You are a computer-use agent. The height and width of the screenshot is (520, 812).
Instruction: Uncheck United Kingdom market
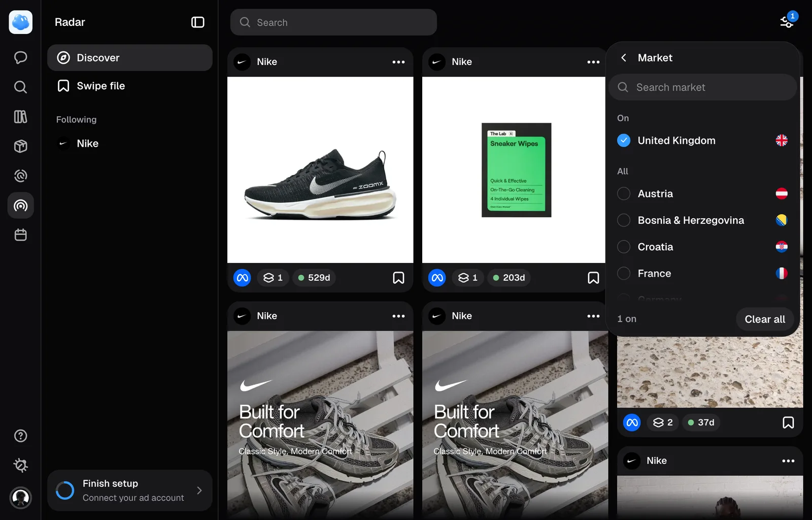pos(624,140)
